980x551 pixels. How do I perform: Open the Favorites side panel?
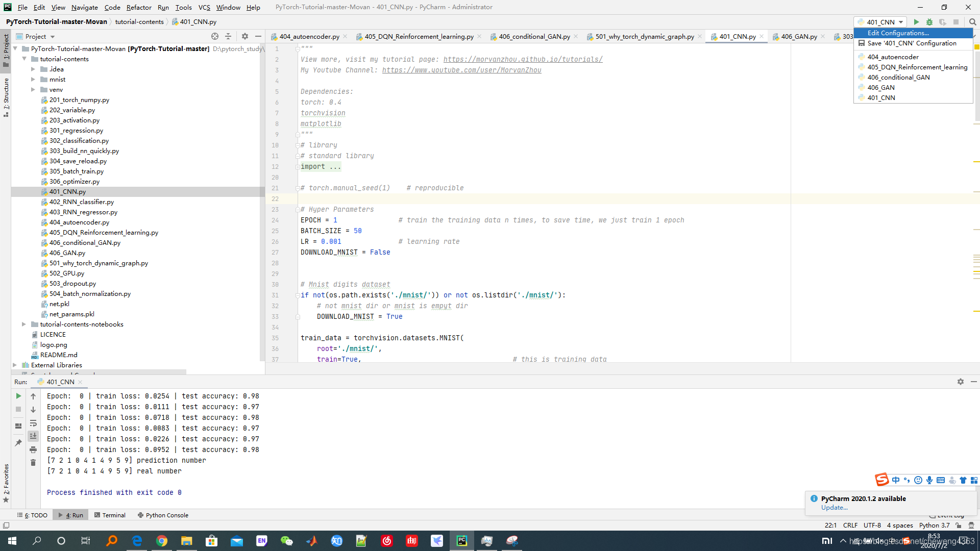pos(6,483)
